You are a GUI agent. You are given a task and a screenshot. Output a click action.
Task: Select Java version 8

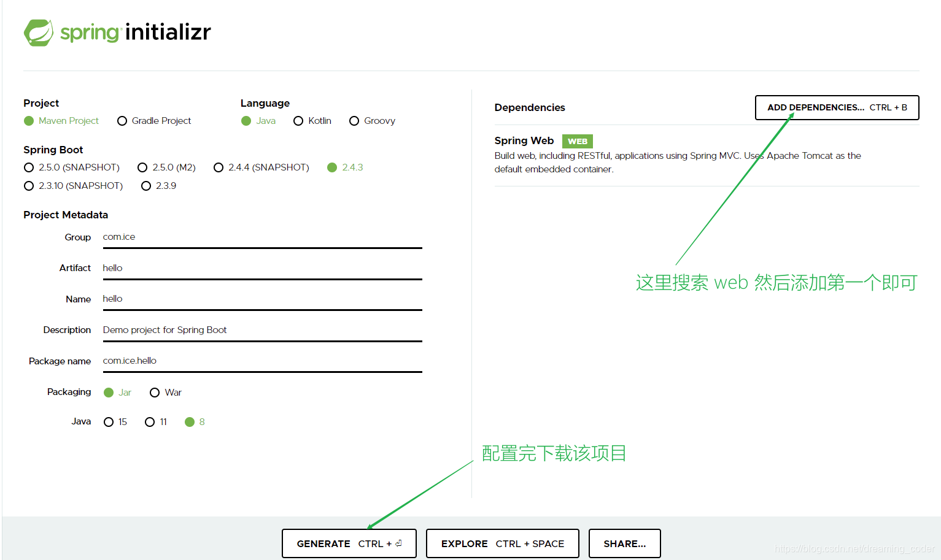click(195, 422)
